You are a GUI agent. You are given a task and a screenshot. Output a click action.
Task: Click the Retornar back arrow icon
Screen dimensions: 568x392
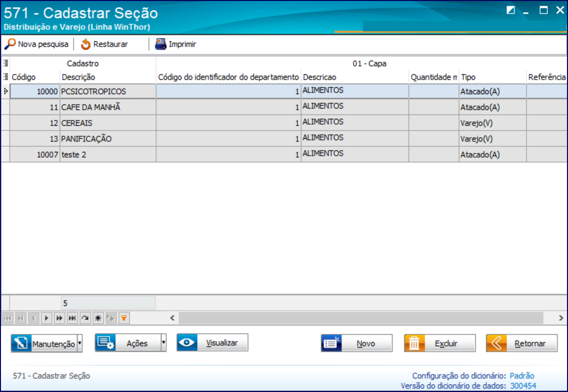click(496, 343)
